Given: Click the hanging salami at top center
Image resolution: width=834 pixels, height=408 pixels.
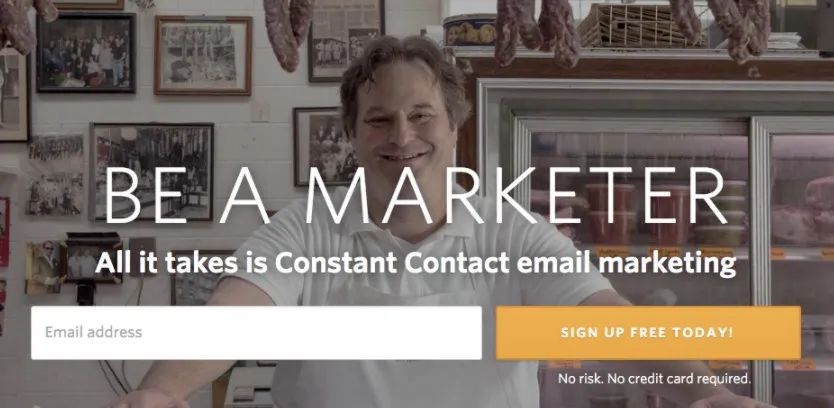Looking at the screenshot, I should click(289, 32).
